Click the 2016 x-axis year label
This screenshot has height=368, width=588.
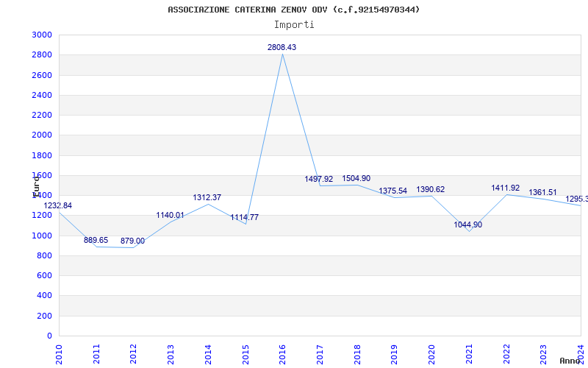(x=282, y=354)
